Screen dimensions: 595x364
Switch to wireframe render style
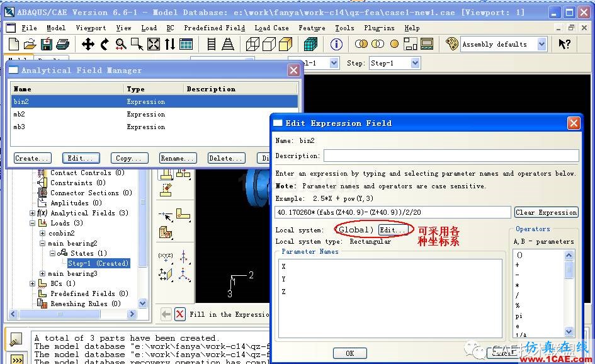tap(252, 44)
